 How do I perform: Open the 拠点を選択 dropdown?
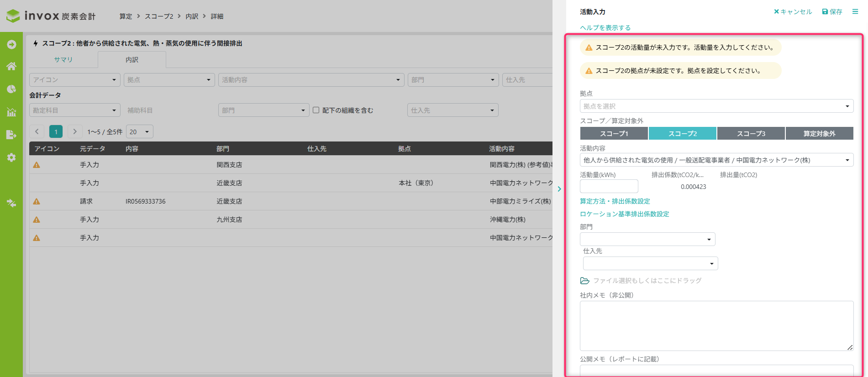[716, 106]
